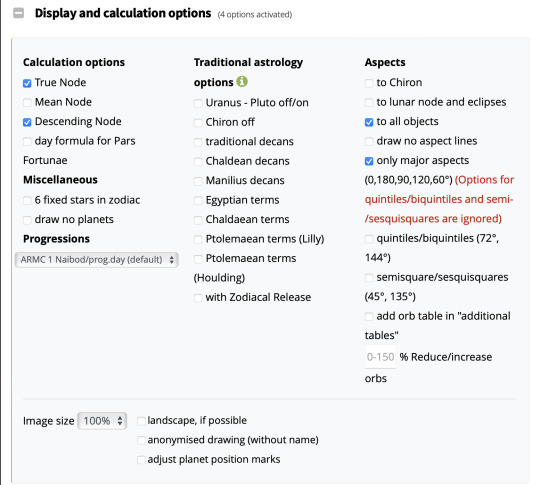This screenshot has height=485, width=540.
Task: Check adjust planet position marks
Action: (141, 460)
